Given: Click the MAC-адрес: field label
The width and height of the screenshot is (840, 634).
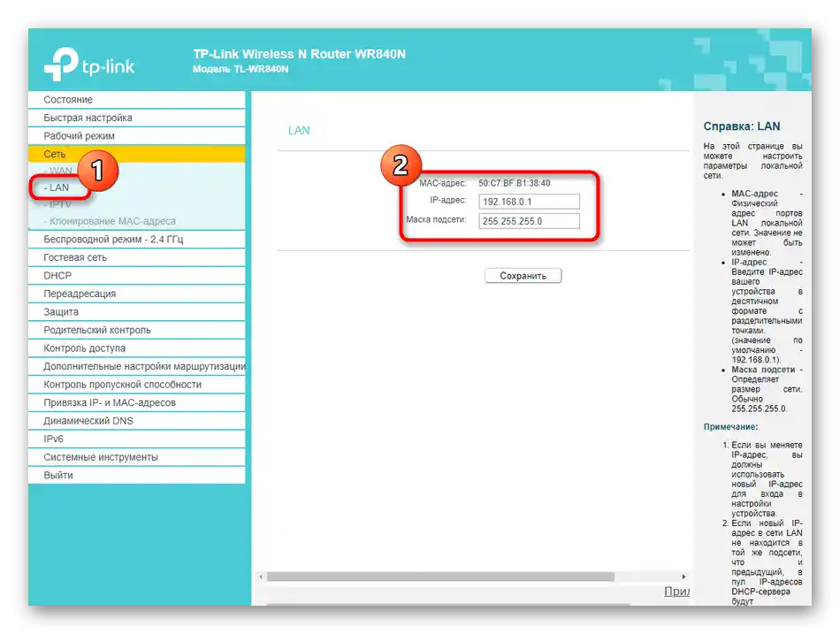Looking at the screenshot, I should coord(442,183).
